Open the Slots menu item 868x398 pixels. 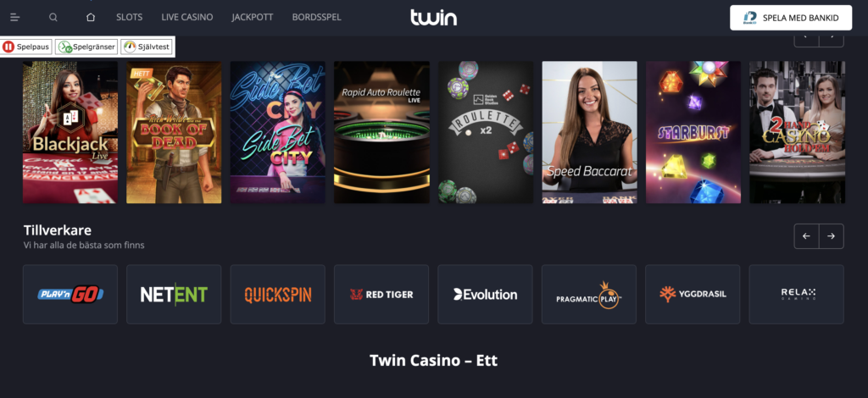(130, 17)
